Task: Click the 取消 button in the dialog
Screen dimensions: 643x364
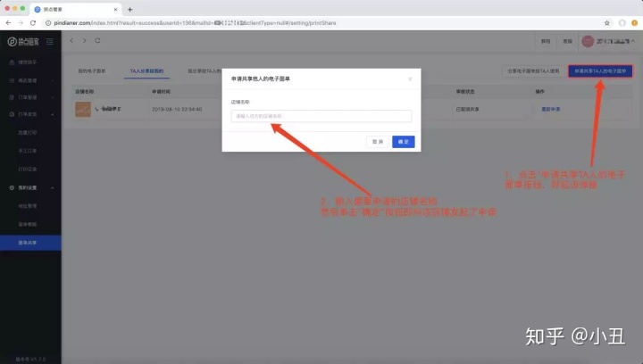Action: [x=377, y=142]
